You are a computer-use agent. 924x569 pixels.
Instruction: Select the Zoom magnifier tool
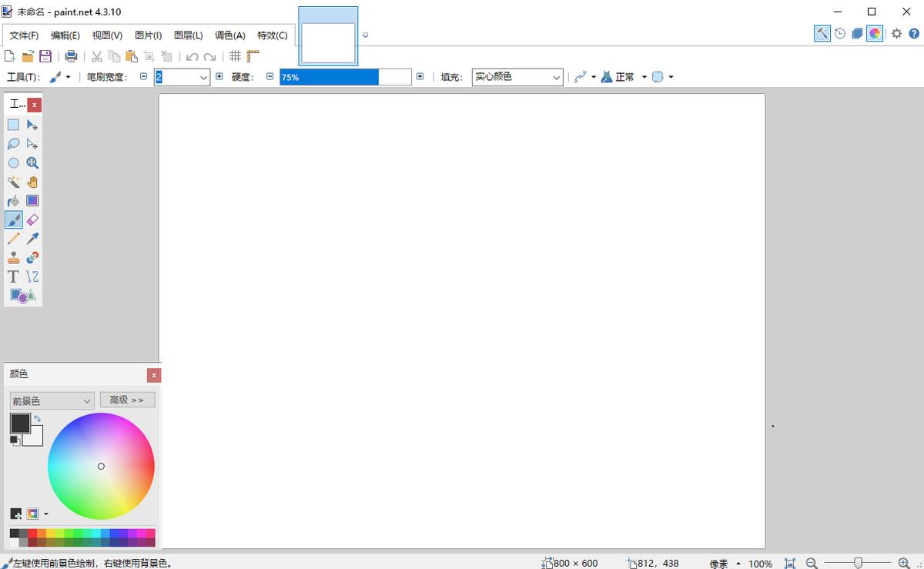32,163
